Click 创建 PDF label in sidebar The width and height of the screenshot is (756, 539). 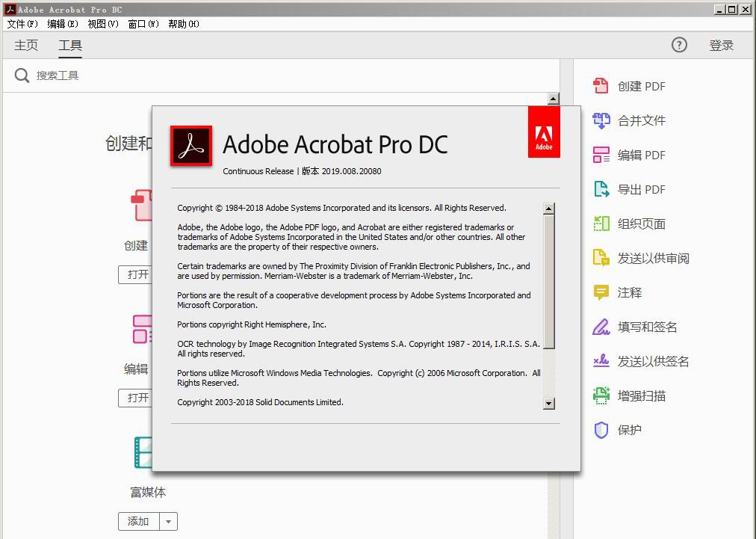641,87
